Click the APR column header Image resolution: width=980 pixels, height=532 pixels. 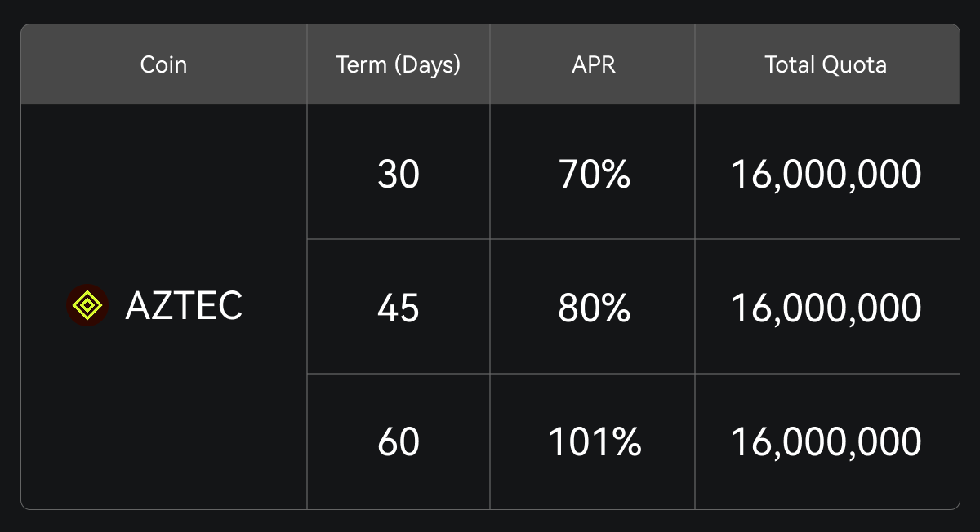(x=594, y=65)
